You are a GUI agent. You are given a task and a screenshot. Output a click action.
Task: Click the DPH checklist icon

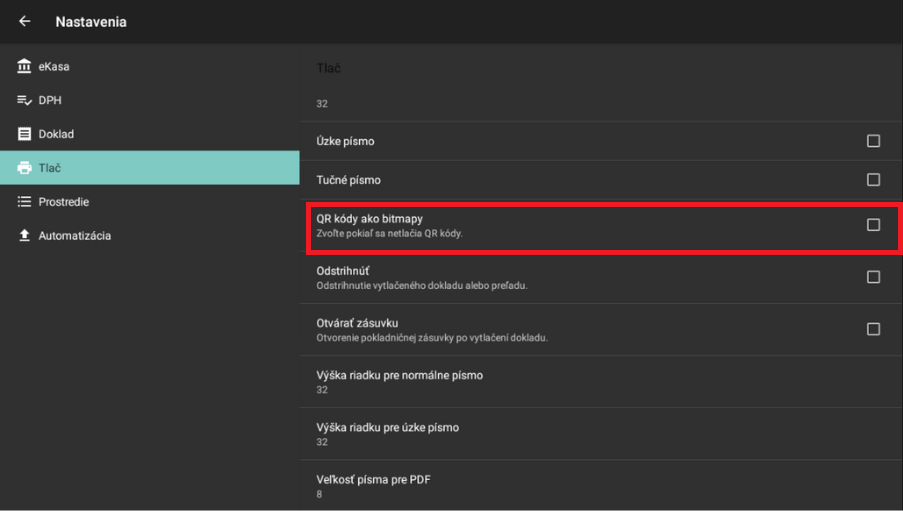click(25, 101)
